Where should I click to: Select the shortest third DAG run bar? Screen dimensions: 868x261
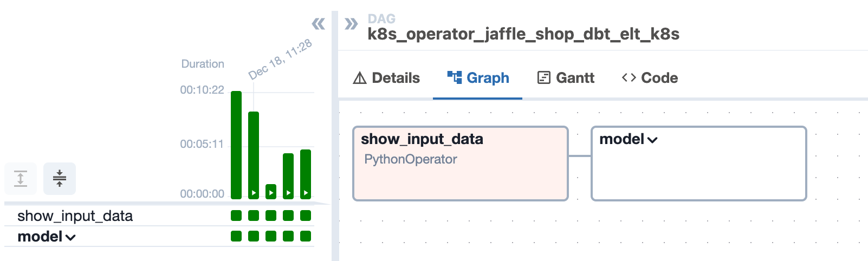(x=271, y=192)
